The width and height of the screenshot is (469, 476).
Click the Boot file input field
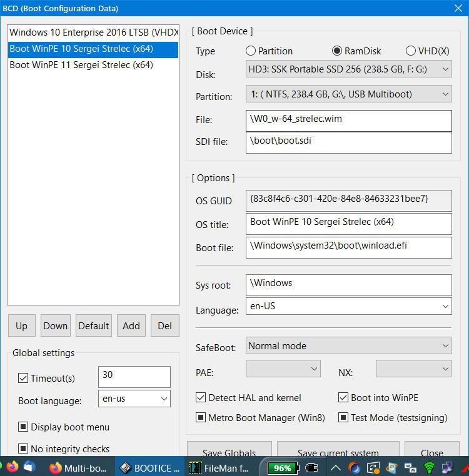349,247
